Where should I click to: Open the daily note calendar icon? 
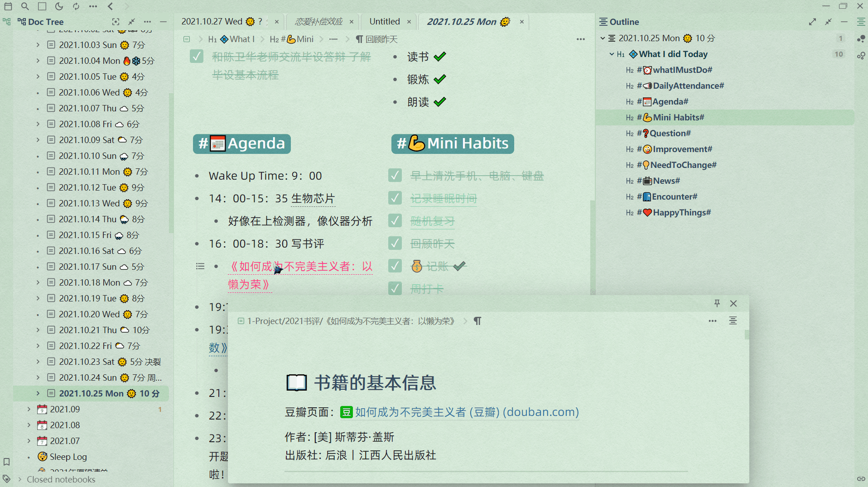pyautogui.click(x=8, y=6)
